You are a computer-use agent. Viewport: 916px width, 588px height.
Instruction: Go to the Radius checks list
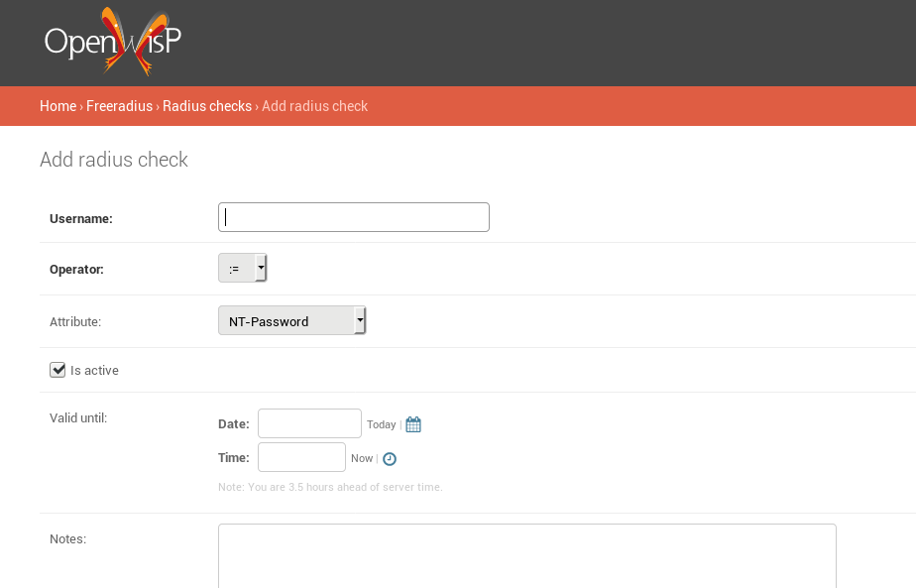click(x=207, y=106)
